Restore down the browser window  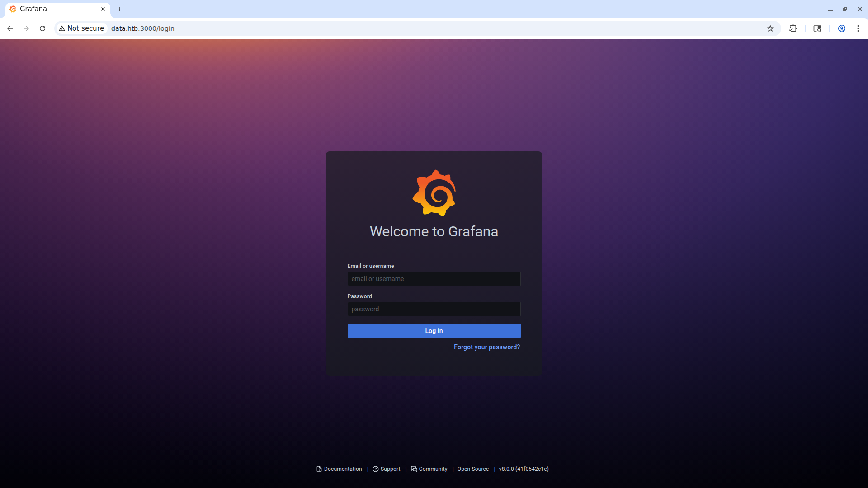845,9
